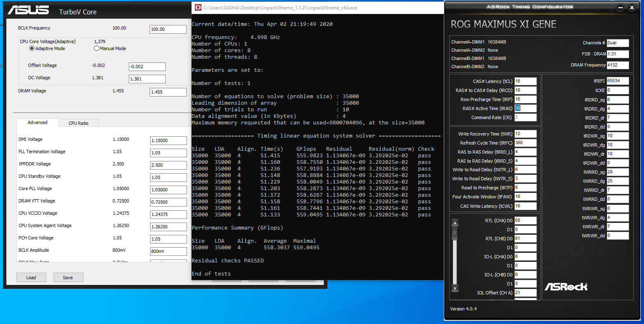This screenshot has width=644, height=324.
Task: Click the tRRD_L field
Action: [525, 152]
